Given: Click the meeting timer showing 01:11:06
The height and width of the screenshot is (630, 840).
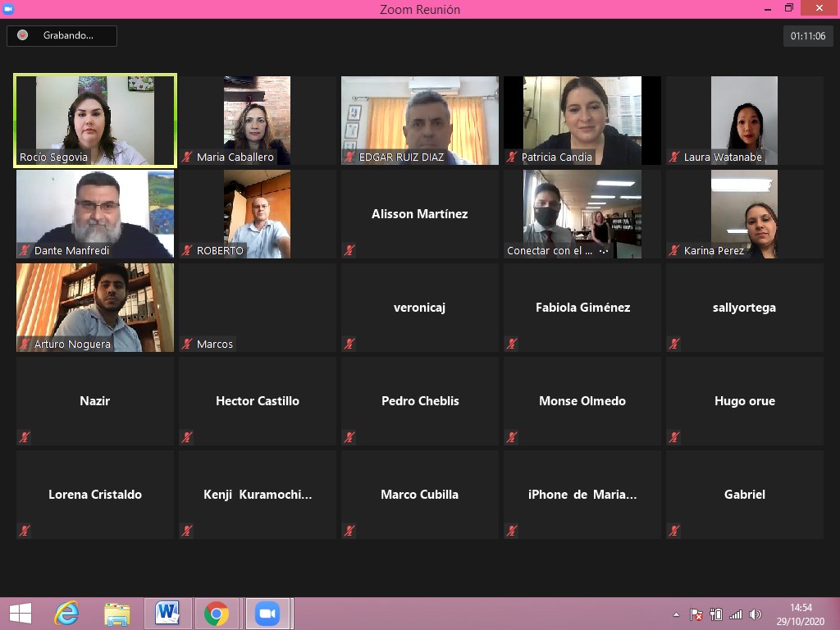Looking at the screenshot, I should click(808, 36).
